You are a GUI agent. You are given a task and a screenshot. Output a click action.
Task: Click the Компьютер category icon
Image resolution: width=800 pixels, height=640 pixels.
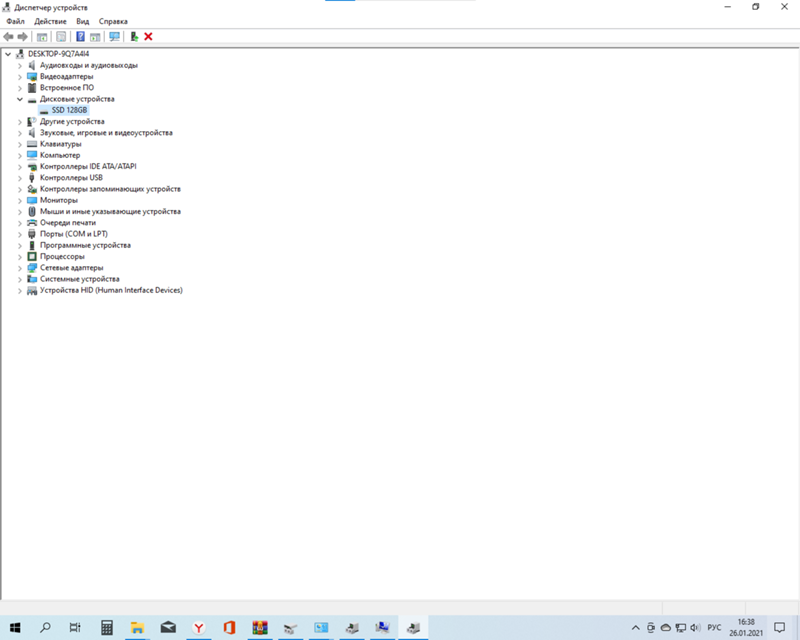[32, 155]
